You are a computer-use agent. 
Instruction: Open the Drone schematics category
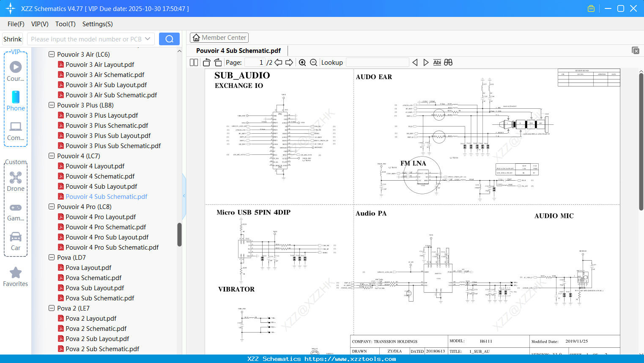(x=15, y=178)
